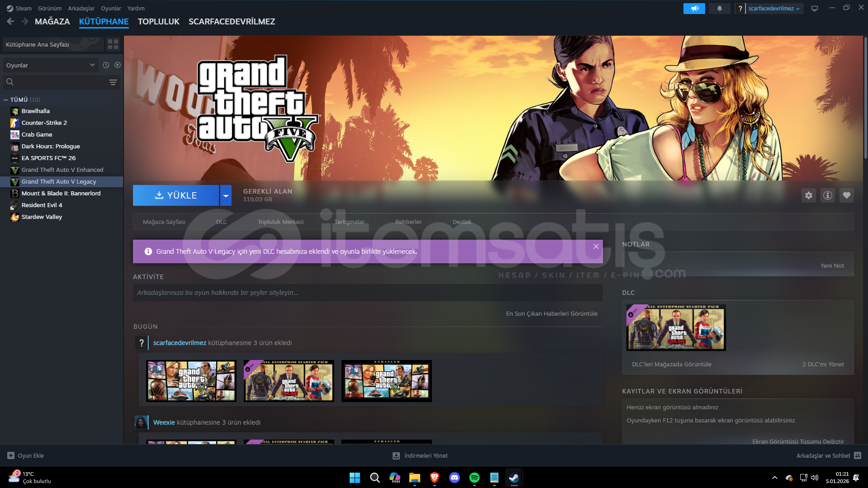Image resolution: width=868 pixels, height=488 pixels.
Task: Toggle ready-to-play games filter
Action: [118, 65]
